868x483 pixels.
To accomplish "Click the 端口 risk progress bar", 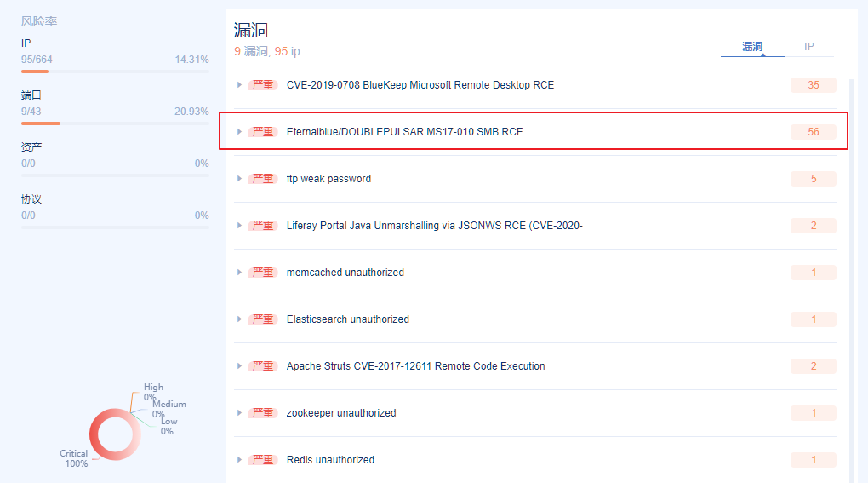I will (115, 124).
